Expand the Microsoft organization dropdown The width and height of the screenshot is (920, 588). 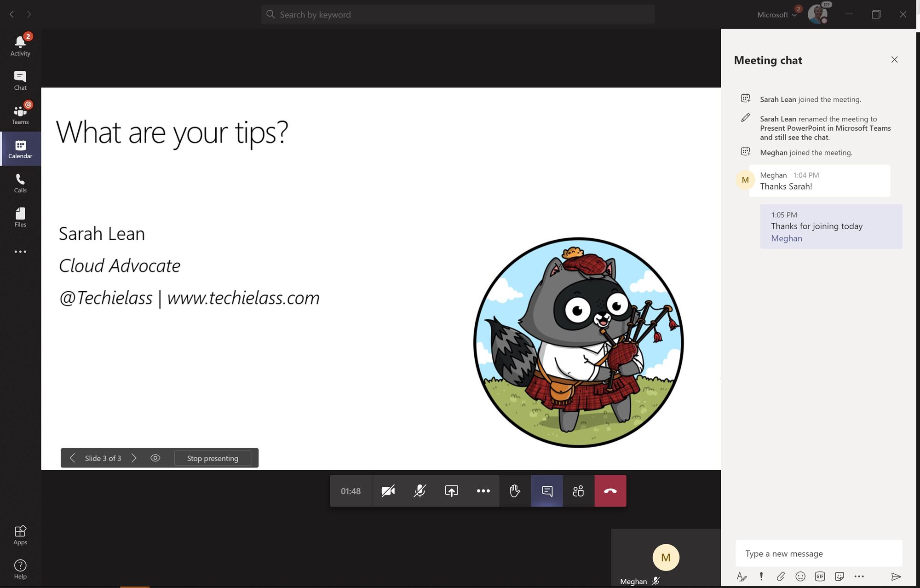(x=777, y=15)
